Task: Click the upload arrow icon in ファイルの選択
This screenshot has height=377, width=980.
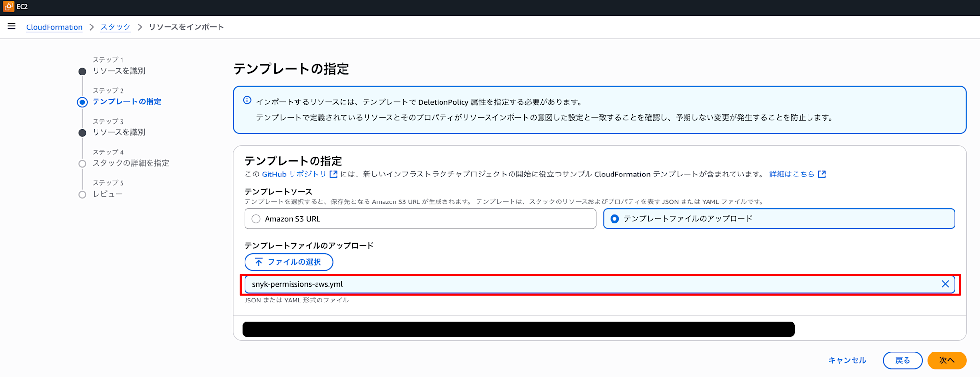Action: click(258, 262)
